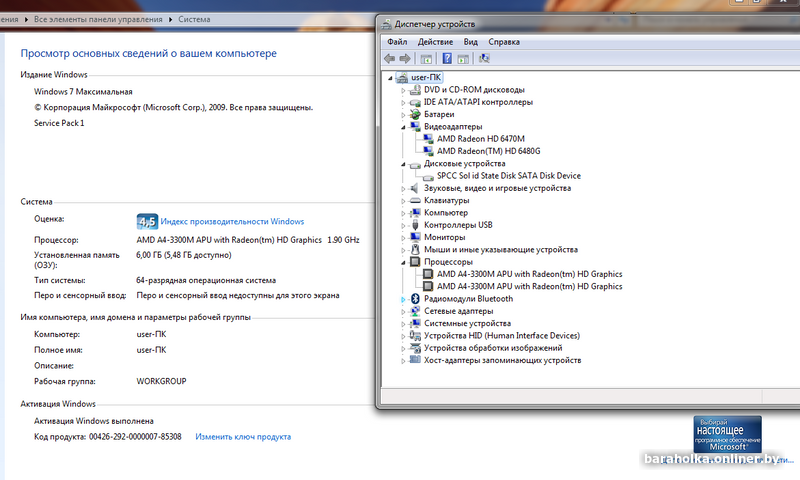
Task: Click the HID devices icon
Action: 415,336
